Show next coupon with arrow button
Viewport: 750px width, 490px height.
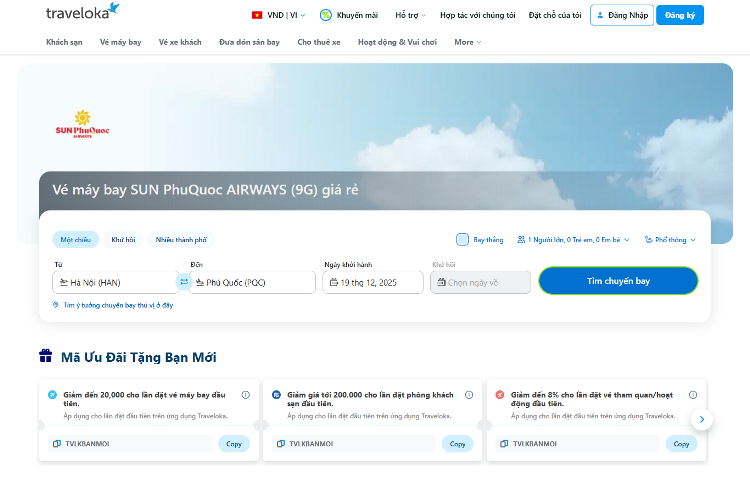pyautogui.click(x=702, y=420)
